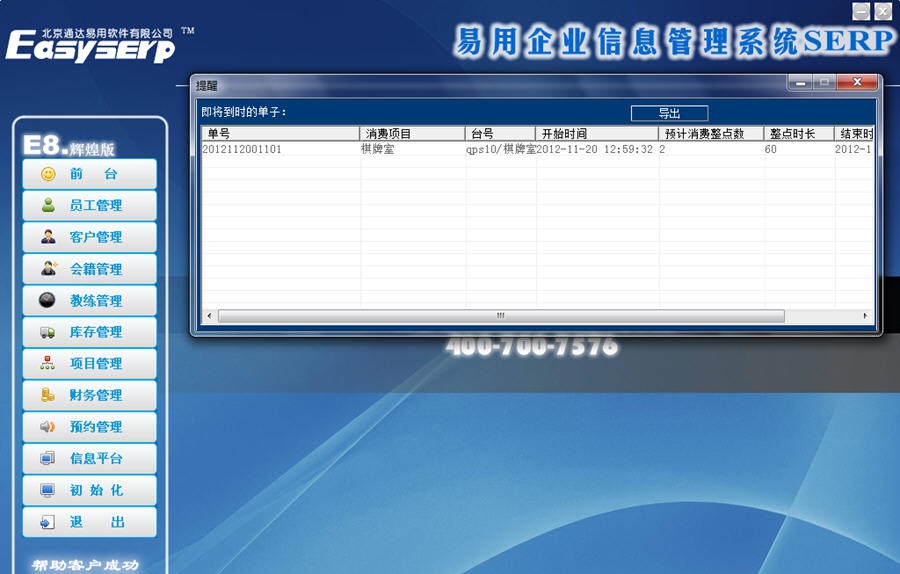This screenshot has width=900, height=574.
Task: Click the scrollbar right arrow in 提醒 table
Action: (865, 316)
